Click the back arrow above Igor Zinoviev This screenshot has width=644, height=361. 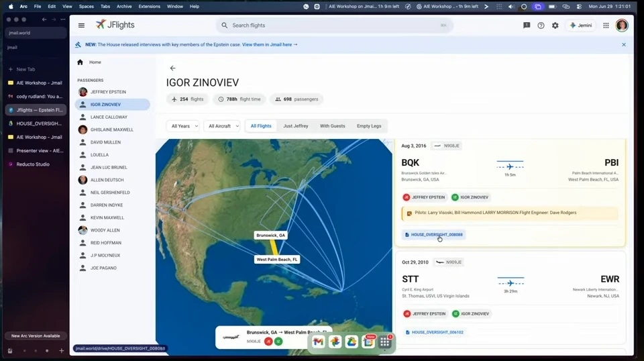point(172,68)
